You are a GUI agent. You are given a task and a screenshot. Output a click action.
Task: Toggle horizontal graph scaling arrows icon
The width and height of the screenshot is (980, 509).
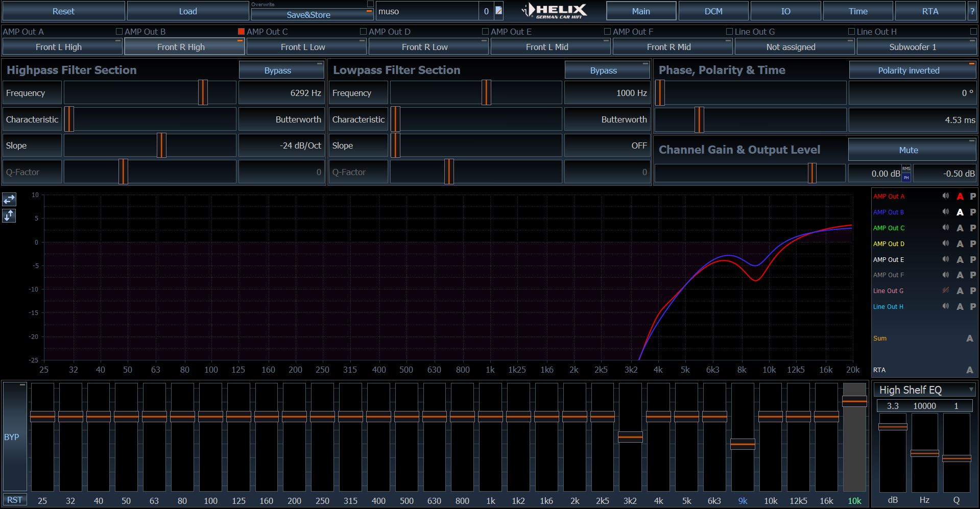[x=9, y=199]
